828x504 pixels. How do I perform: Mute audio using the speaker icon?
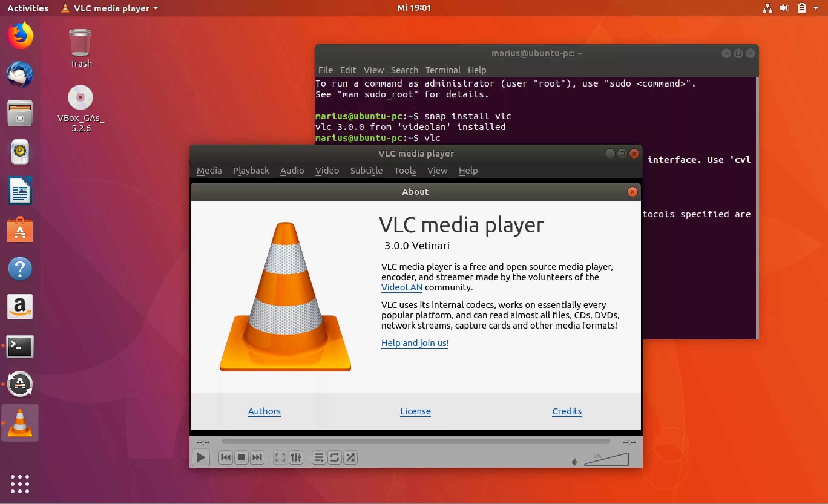click(x=574, y=462)
